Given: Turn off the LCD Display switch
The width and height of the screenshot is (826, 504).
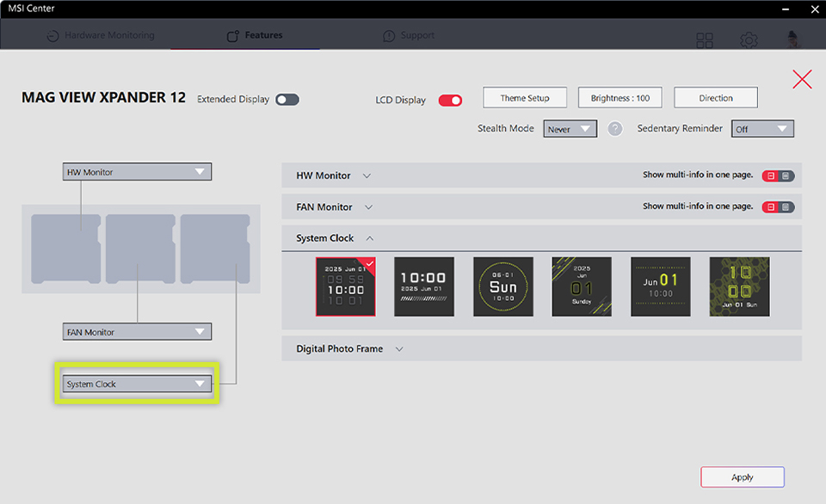Looking at the screenshot, I should [450, 100].
